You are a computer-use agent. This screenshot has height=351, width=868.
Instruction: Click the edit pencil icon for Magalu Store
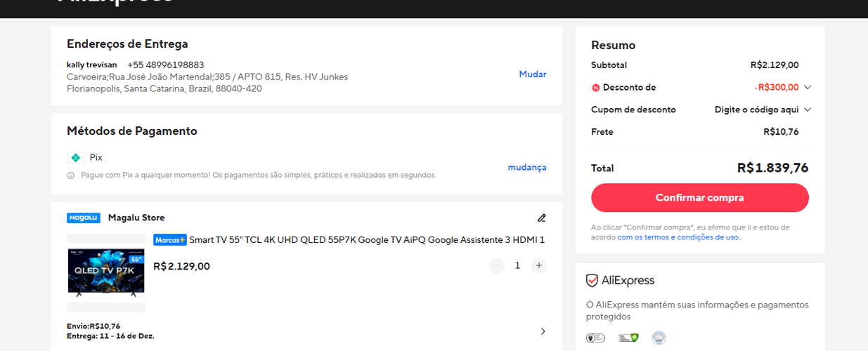pos(541,218)
